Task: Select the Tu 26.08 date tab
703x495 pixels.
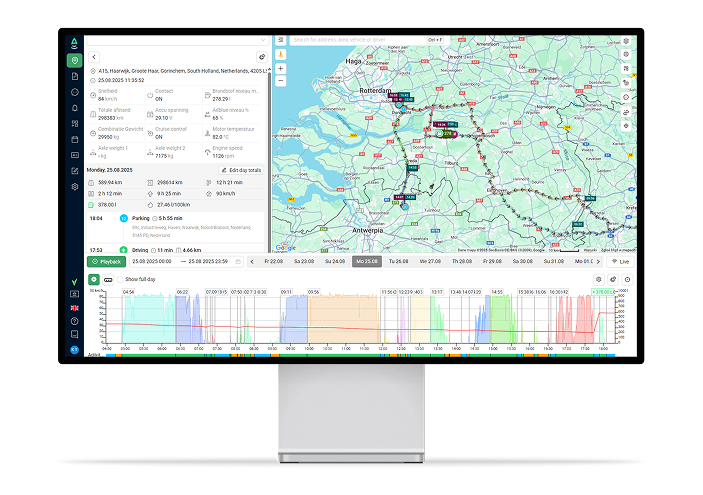Action: [x=398, y=261]
